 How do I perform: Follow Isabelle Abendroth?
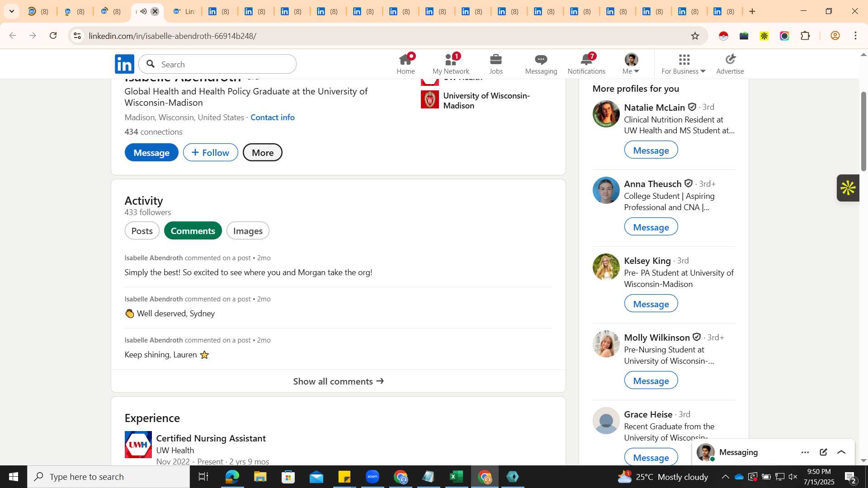[x=211, y=153]
